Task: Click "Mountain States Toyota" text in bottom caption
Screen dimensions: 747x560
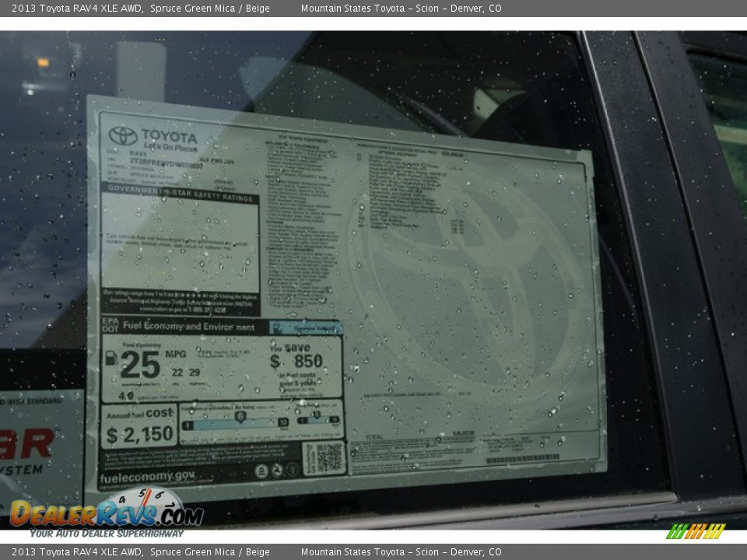Action: point(352,552)
